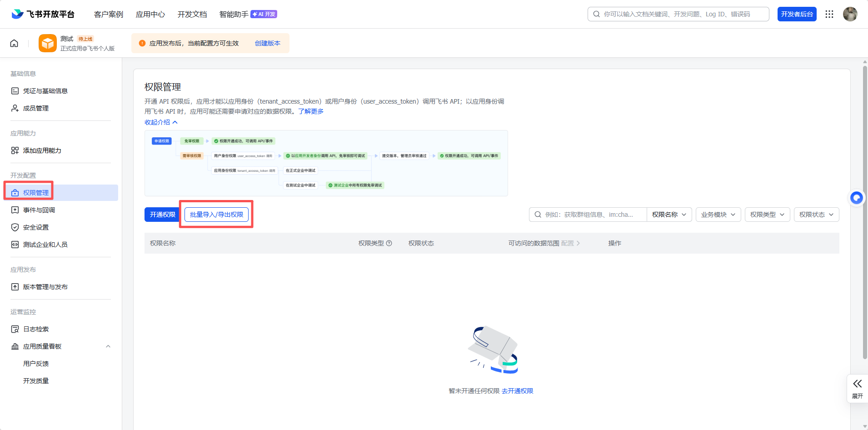The height and width of the screenshot is (430, 868).
Task: Collapse the 应用质量看板 section chevron
Action: pos(108,346)
